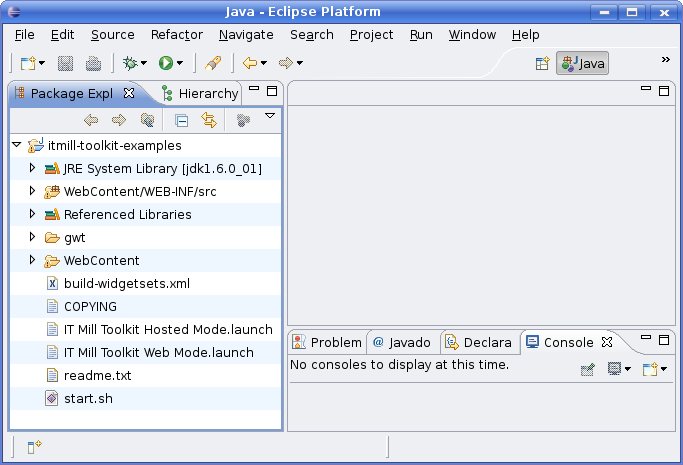Screen dimensions: 683x465
Task: Open the Back history dropdown arrow
Action: (x=264, y=64)
